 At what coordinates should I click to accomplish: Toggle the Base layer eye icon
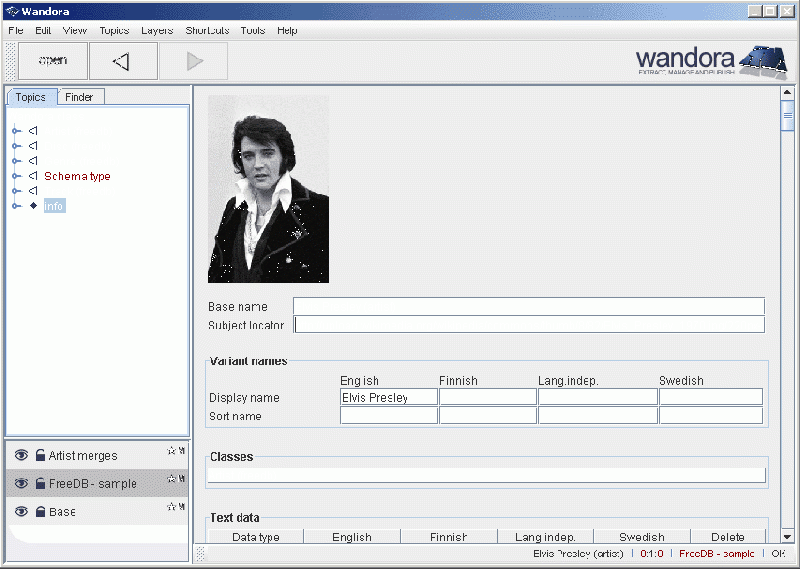coord(20,512)
